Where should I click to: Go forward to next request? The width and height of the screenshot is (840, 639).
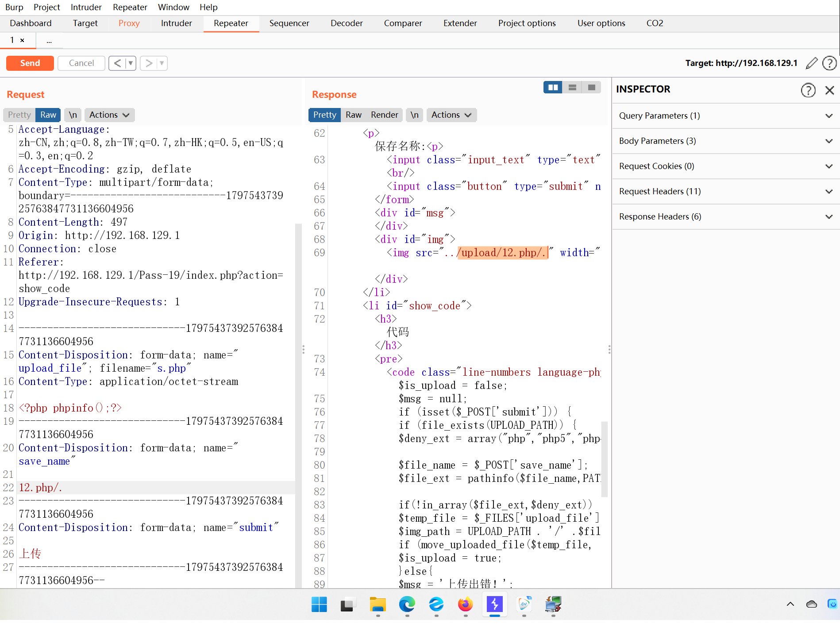149,63
